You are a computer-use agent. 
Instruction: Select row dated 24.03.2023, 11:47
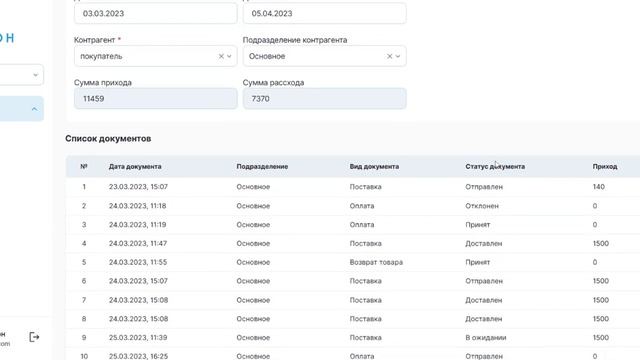353,243
